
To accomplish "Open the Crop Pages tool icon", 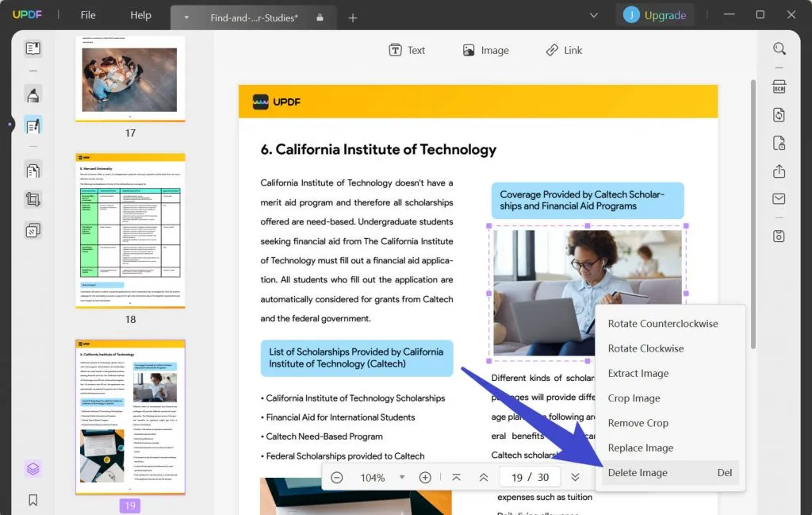I will click(x=33, y=199).
